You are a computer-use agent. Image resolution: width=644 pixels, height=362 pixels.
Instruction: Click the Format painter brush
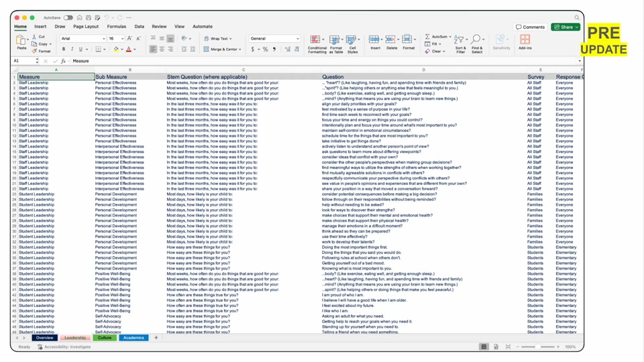point(41,52)
